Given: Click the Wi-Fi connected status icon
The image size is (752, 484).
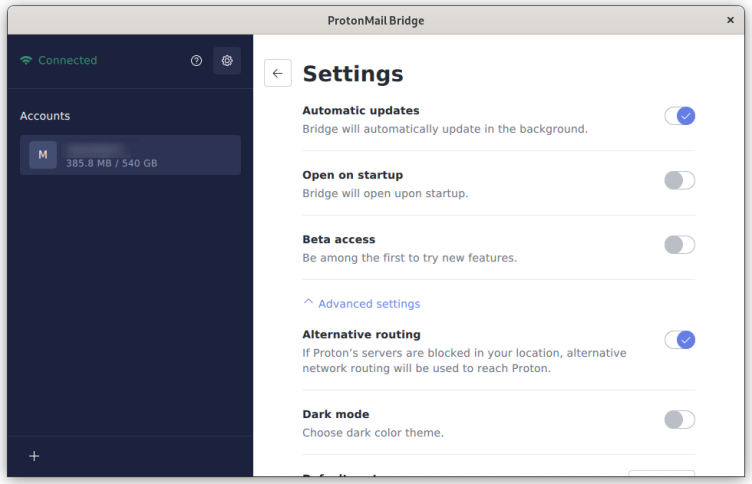Looking at the screenshot, I should click(x=26, y=61).
